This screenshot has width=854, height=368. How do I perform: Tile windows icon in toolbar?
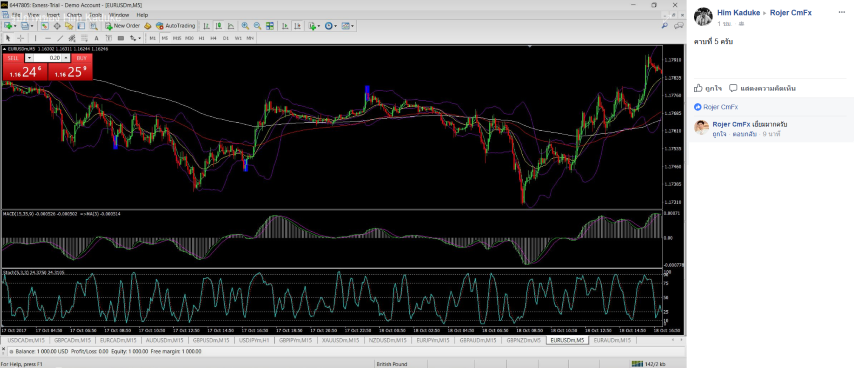(x=270, y=26)
